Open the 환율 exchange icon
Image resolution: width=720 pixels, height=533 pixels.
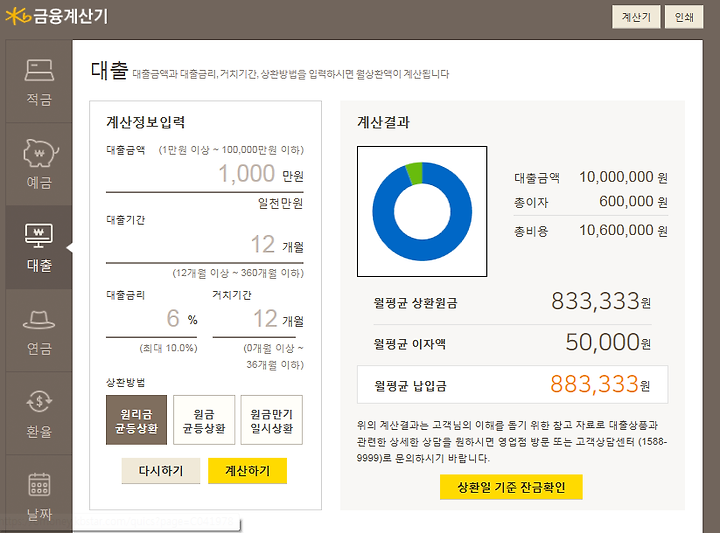tap(39, 402)
